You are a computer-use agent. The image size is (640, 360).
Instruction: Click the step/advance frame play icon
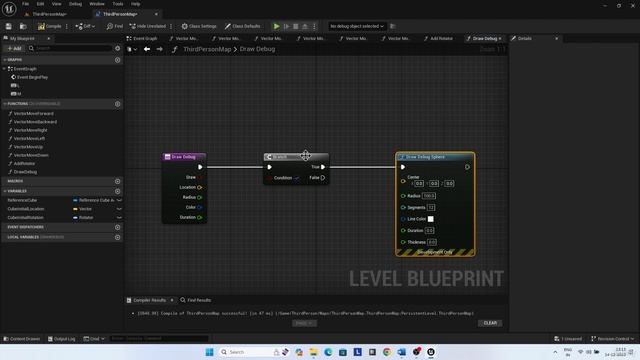tap(287, 26)
